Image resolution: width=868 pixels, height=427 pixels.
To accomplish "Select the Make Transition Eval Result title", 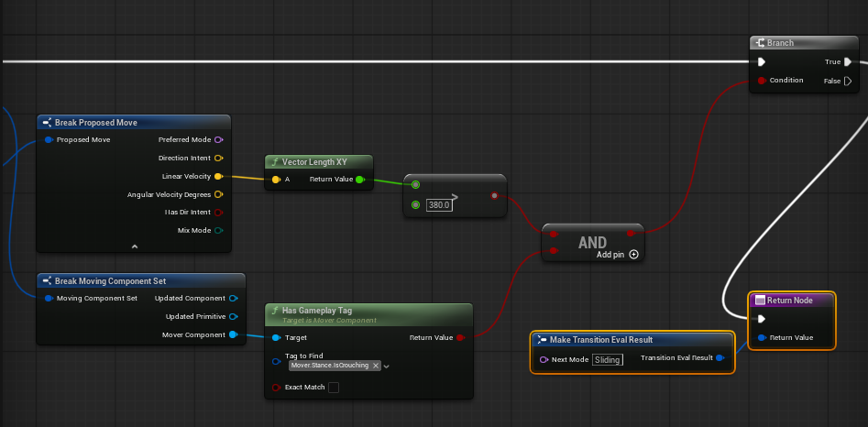I will pos(601,340).
